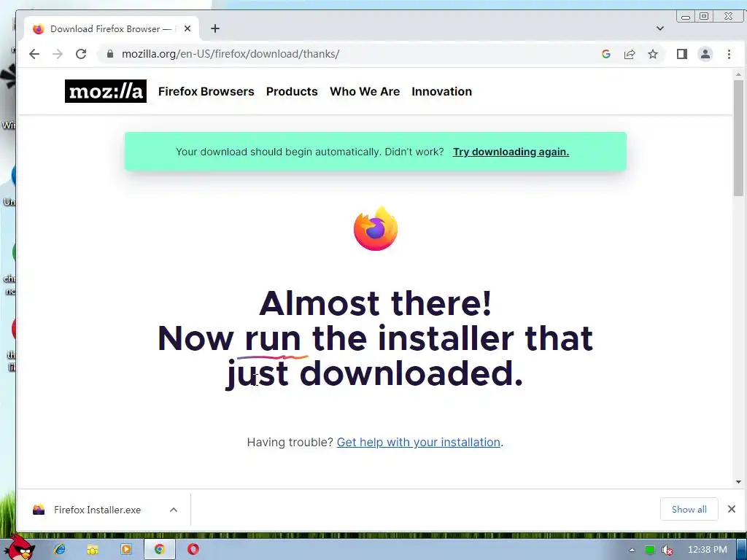The image size is (747, 560).
Task: Share this page via share icon
Action: coord(630,54)
